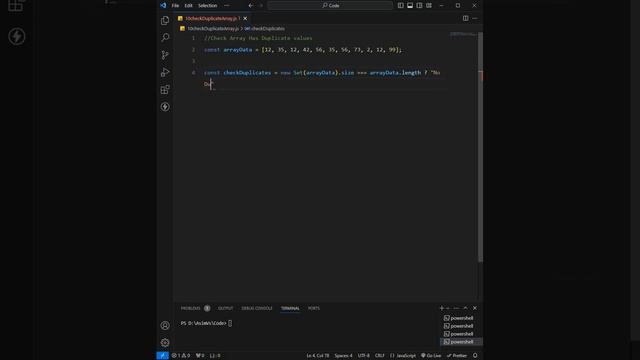Start Go Live server from status bar
Image resolution: width=640 pixels, height=360 pixels.
431,356
